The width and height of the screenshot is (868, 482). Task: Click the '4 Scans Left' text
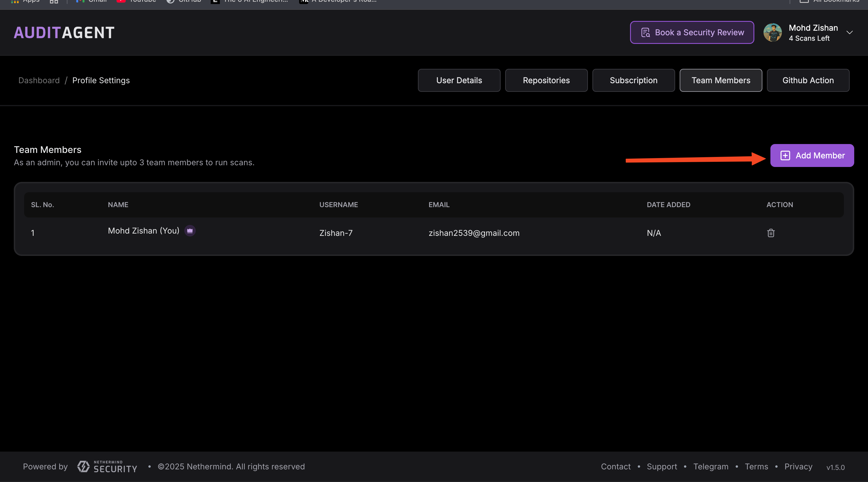pos(809,38)
